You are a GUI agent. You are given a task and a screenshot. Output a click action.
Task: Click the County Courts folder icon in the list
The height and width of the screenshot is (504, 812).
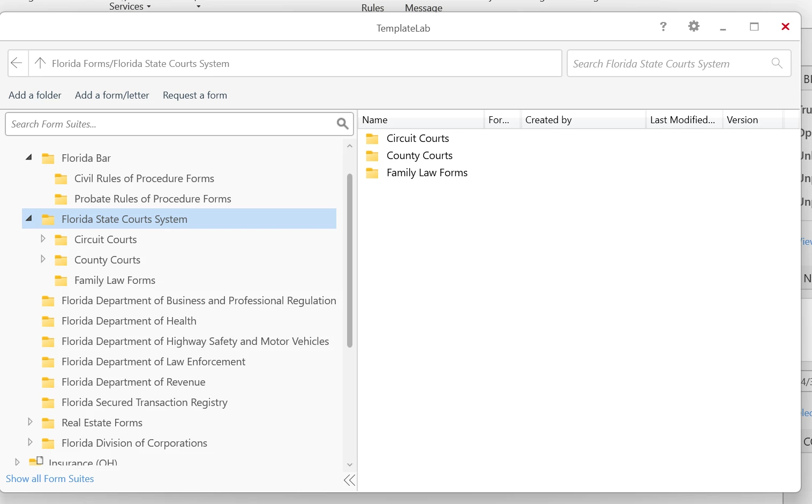[x=372, y=156]
